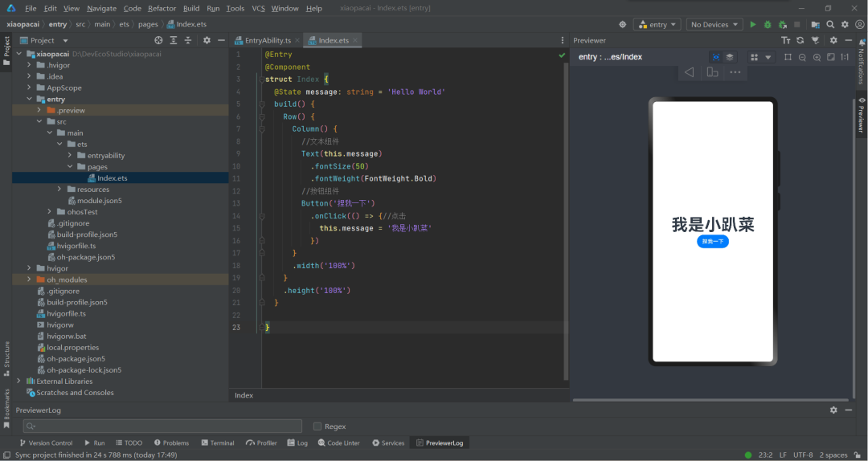
Task: Rotate device using the previewer orientation icon
Action: (x=712, y=72)
